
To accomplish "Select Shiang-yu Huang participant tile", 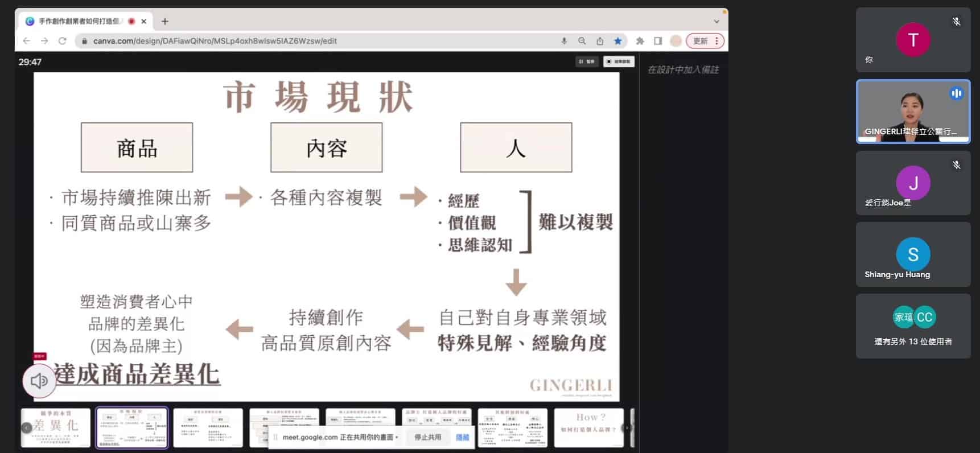I will (913, 254).
